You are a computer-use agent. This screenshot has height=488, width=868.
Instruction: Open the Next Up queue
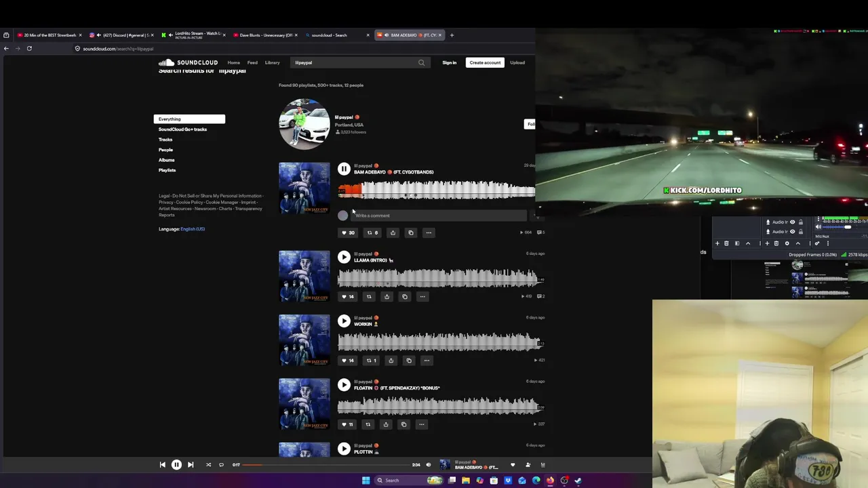[542, 465]
